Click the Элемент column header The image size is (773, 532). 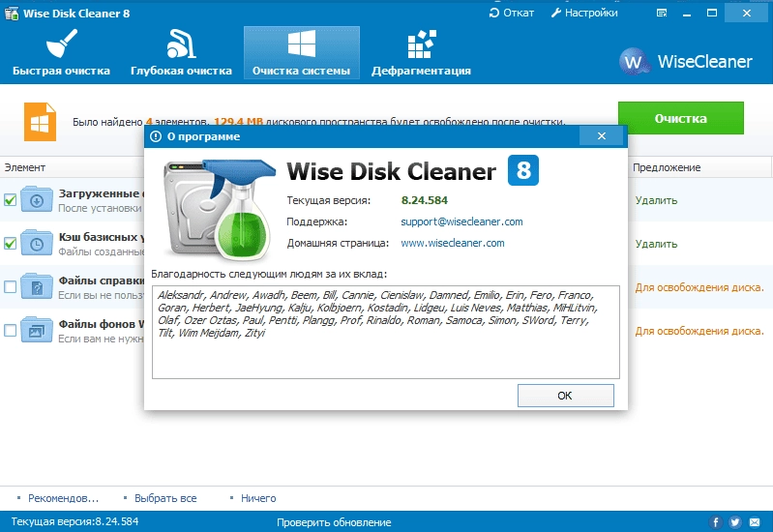pos(24,167)
